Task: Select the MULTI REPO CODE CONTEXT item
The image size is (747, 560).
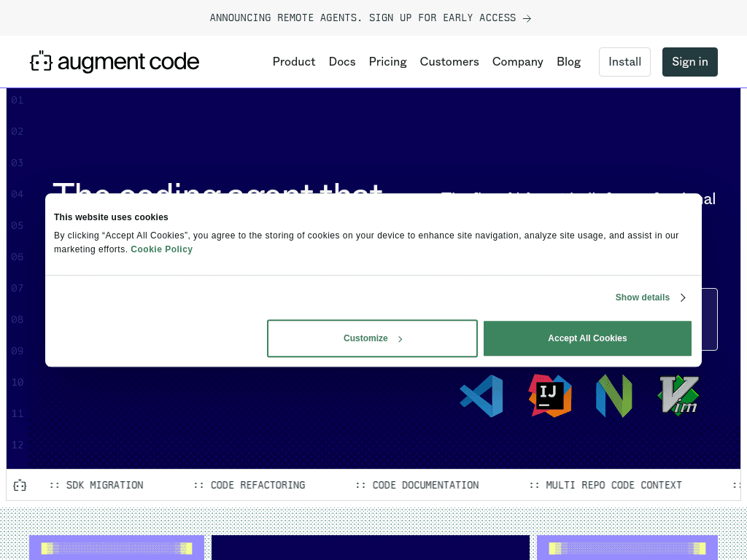Action: pyautogui.click(x=605, y=485)
